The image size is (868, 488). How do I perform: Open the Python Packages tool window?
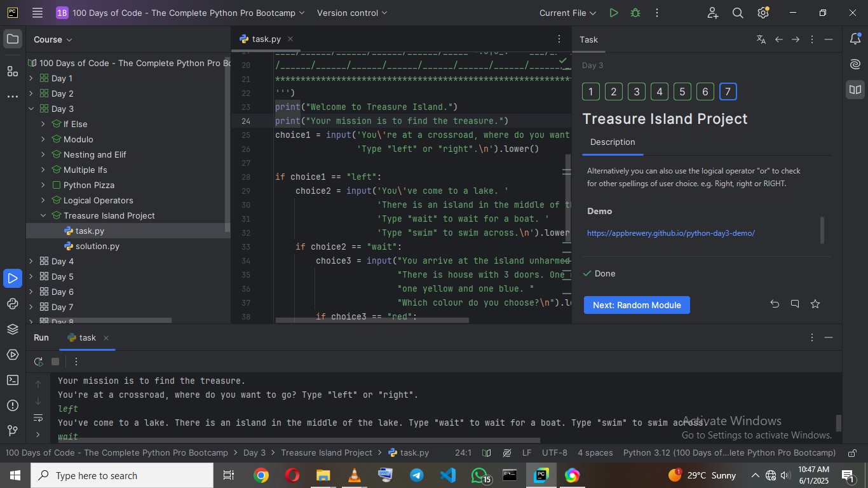pos(13,329)
